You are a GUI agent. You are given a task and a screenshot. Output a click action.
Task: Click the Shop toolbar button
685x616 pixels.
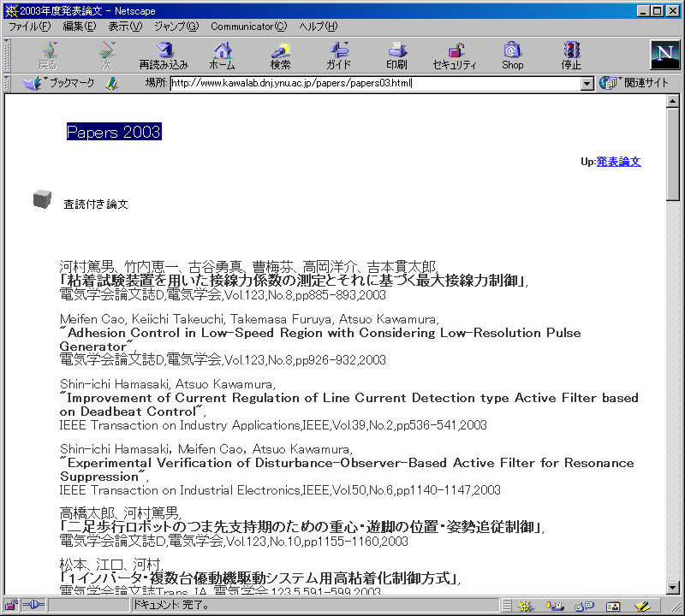tap(512, 56)
